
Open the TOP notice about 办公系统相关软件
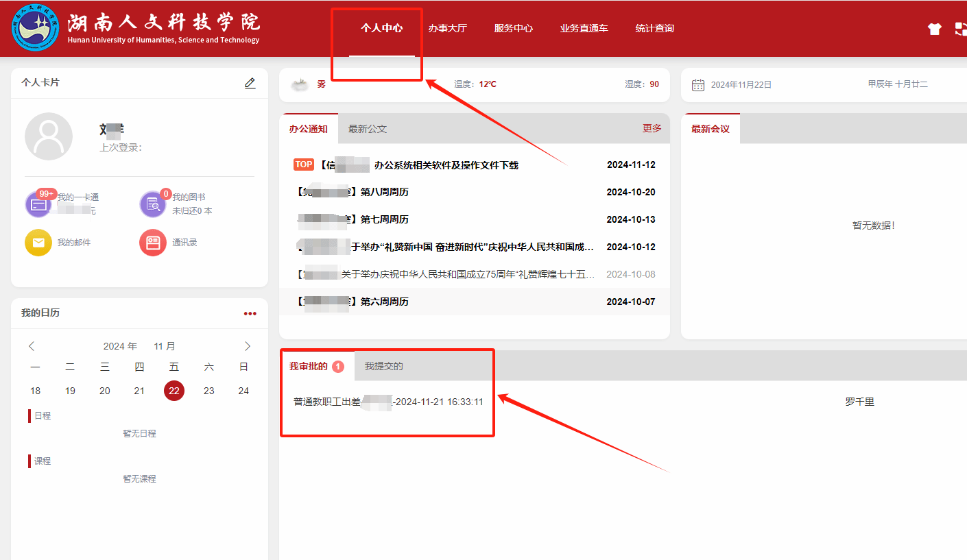pos(446,165)
